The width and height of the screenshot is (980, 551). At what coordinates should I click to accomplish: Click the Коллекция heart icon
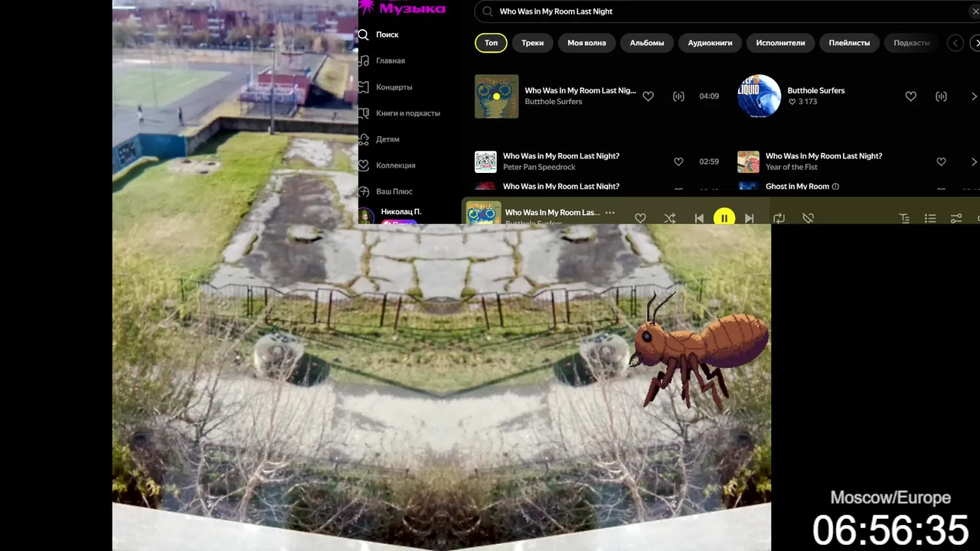(364, 165)
